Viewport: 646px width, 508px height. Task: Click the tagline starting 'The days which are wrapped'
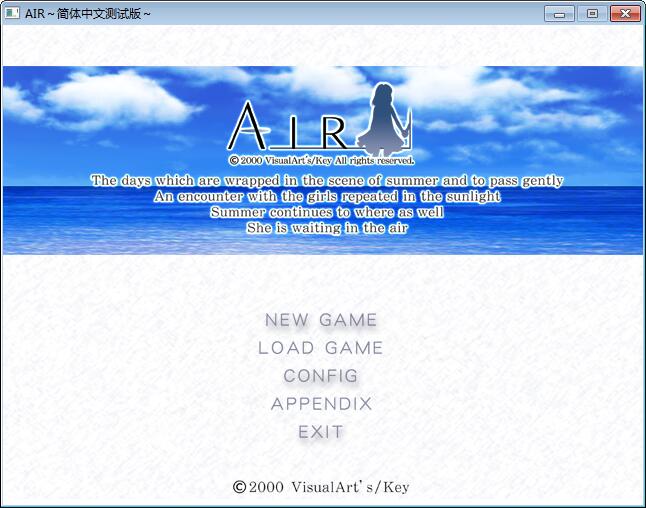[327, 181]
